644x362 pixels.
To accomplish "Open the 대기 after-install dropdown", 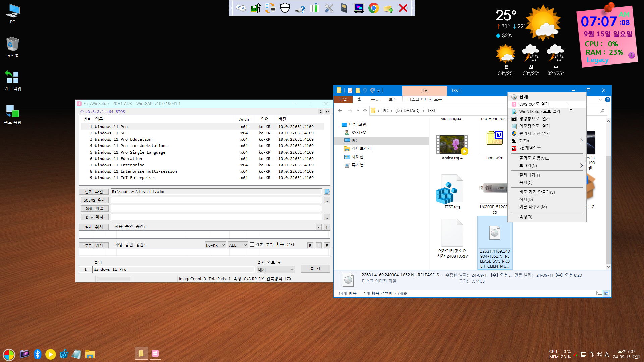I will point(276,269).
